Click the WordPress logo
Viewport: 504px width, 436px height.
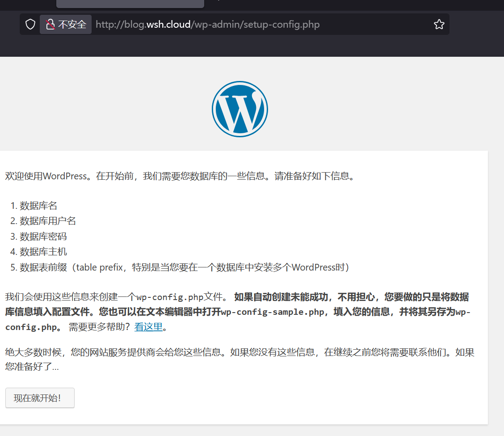coord(240,109)
